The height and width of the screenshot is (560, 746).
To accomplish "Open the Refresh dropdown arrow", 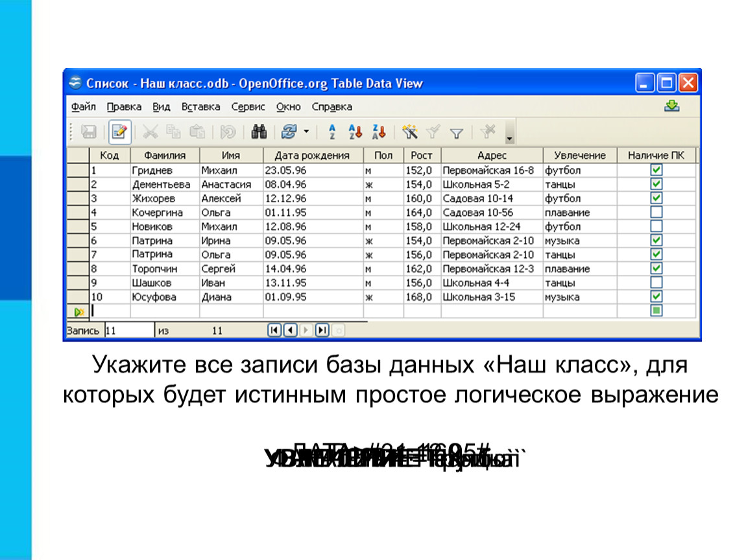I will [306, 132].
